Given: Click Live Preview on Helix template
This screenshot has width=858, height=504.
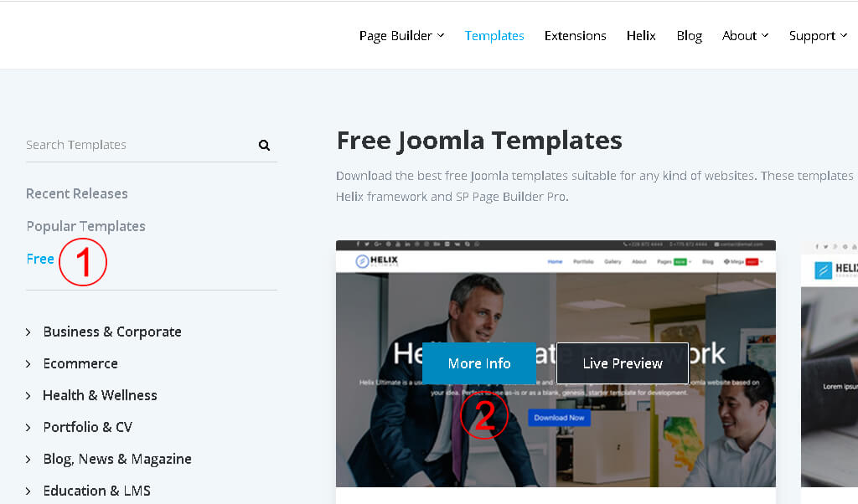Looking at the screenshot, I should 623,363.
